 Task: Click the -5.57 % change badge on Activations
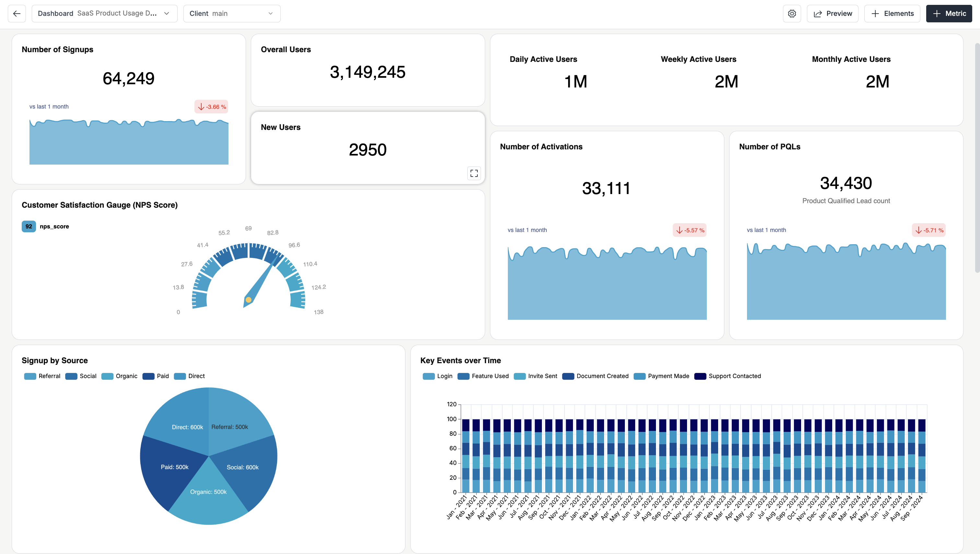point(690,230)
